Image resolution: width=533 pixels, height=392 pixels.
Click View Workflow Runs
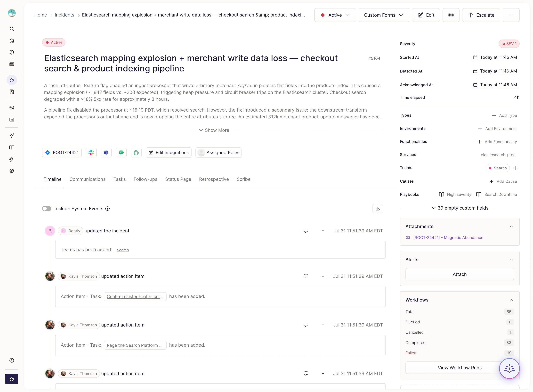pyautogui.click(x=460, y=367)
